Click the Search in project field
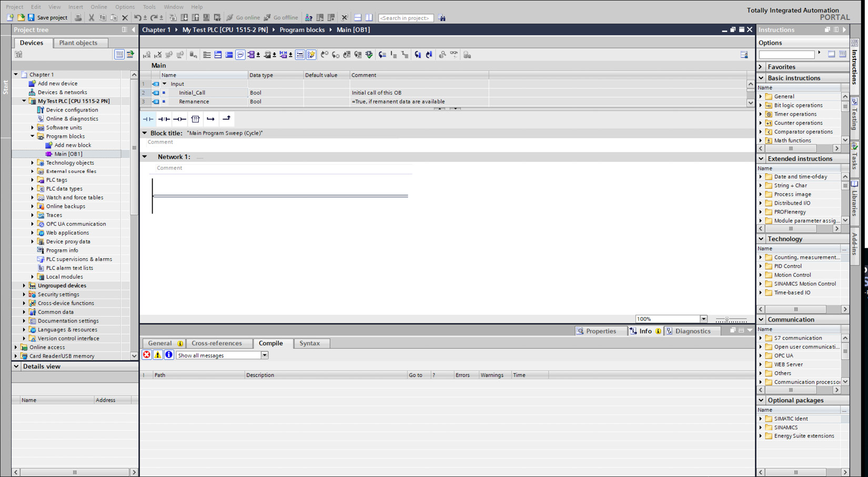868x477 pixels. (406, 18)
